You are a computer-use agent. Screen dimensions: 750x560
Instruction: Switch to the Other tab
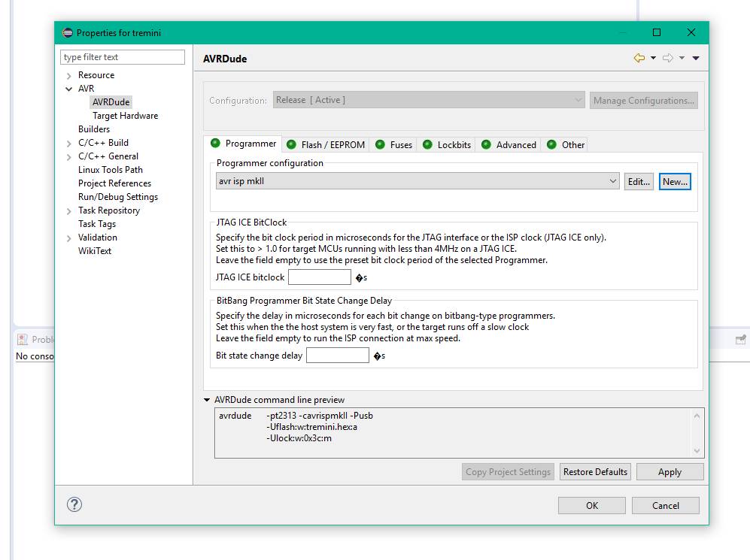tap(566, 145)
